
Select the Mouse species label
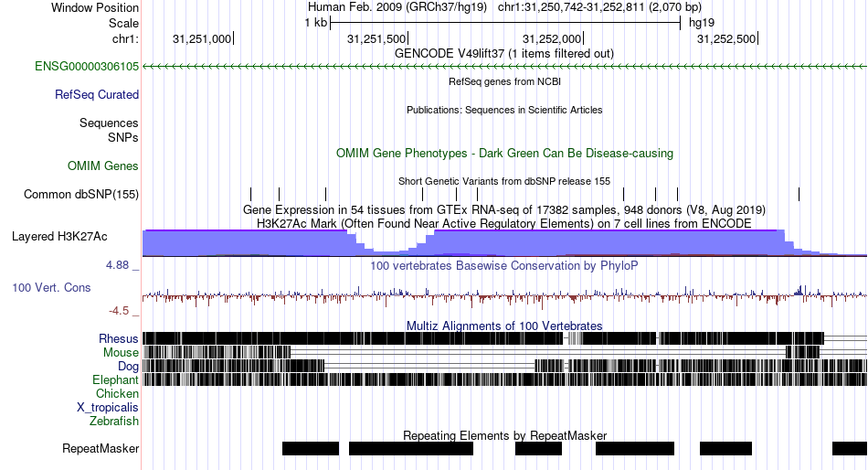121,353
